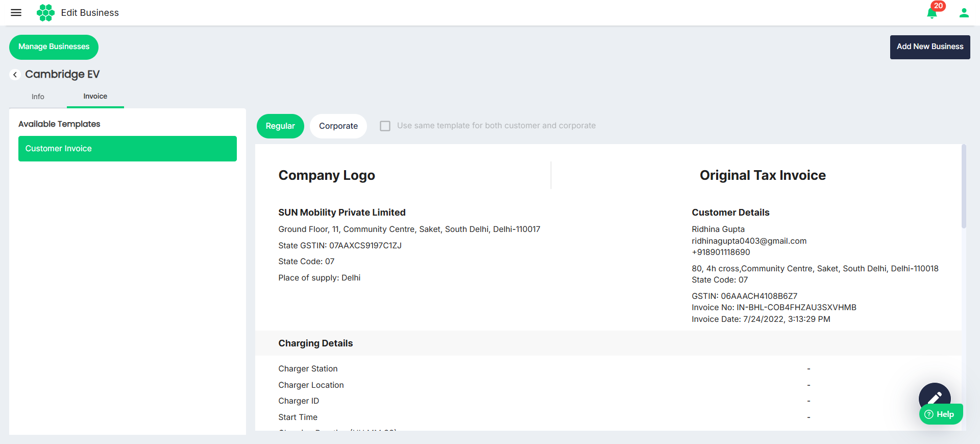The image size is (980, 444).
Task: Enable use same template checkbox
Action: 385,126
